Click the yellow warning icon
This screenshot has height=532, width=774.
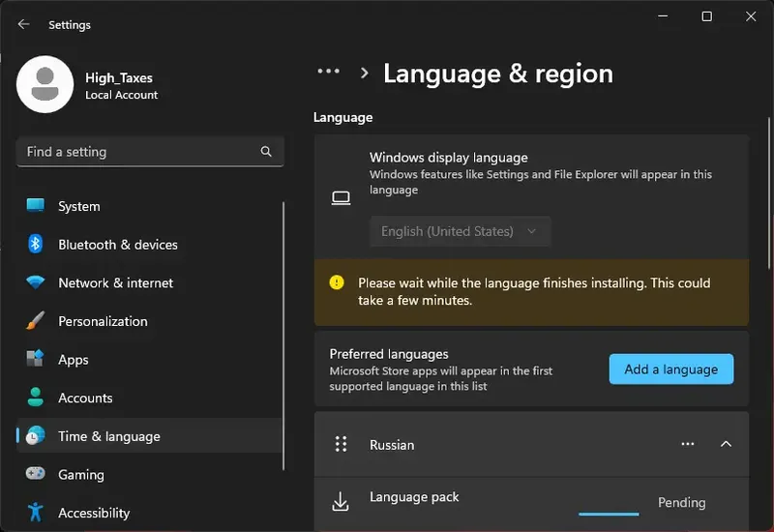click(x=337, y=282)
